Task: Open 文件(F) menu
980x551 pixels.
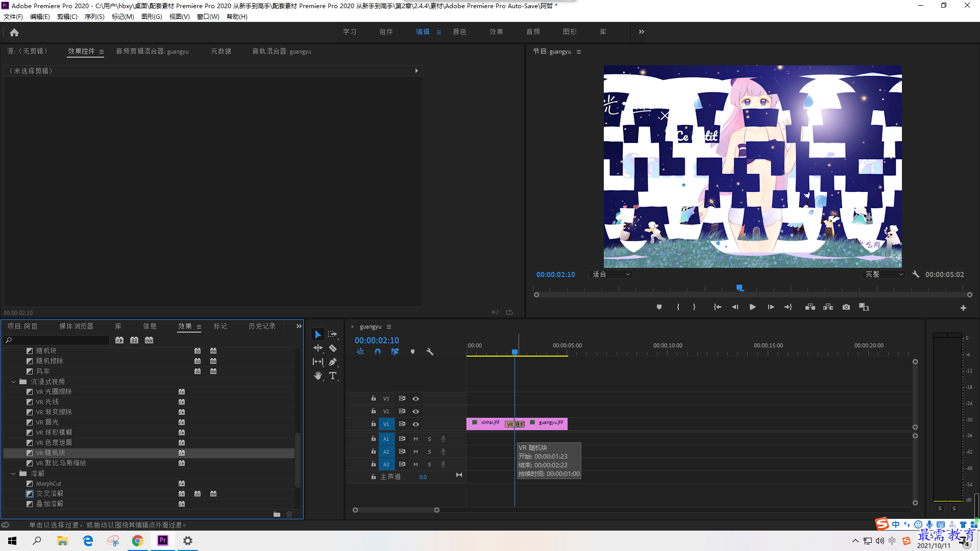Action: pyautogui.click(x=13, y=17)
